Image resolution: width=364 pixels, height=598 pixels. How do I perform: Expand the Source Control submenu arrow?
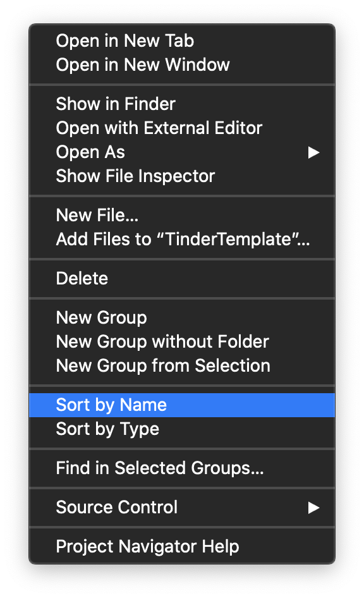coord(313,508)
